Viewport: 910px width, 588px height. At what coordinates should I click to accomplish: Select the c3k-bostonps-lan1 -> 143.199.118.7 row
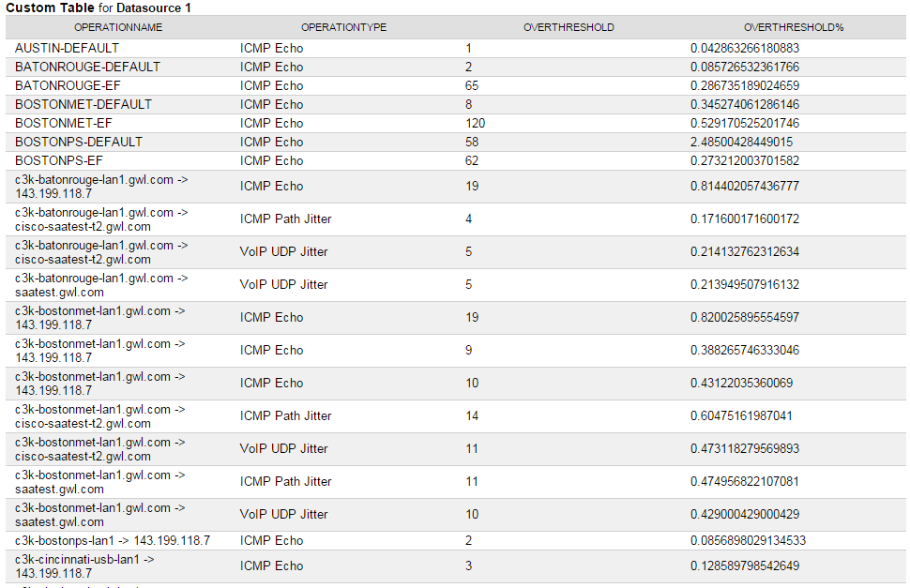coord(456,540)
